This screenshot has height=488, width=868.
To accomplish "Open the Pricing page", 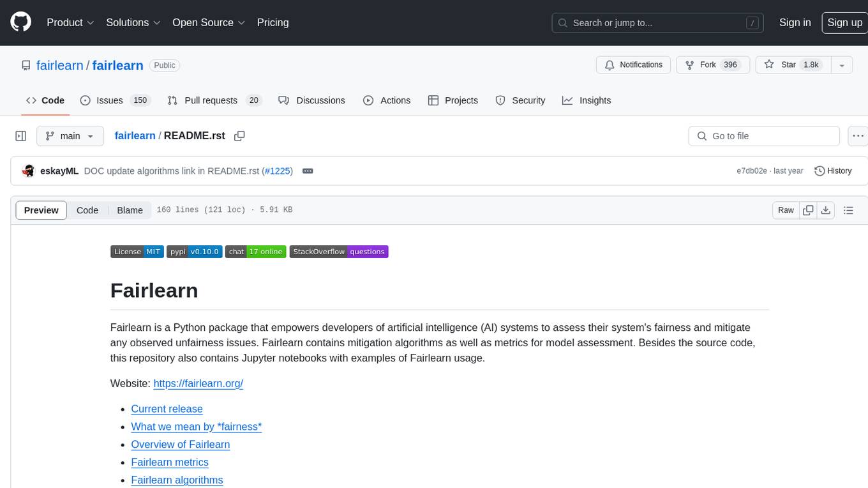I will coord(273,22).
